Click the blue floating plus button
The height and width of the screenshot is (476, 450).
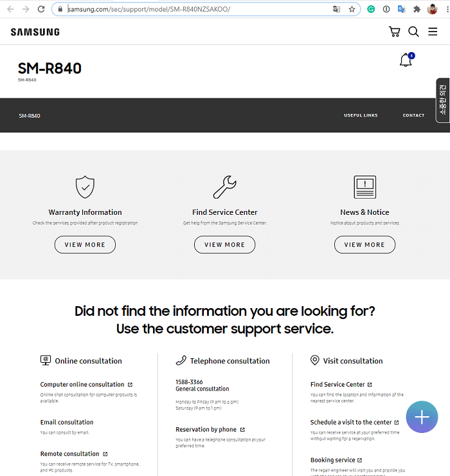pyautogui.click(x=422, y=417)
